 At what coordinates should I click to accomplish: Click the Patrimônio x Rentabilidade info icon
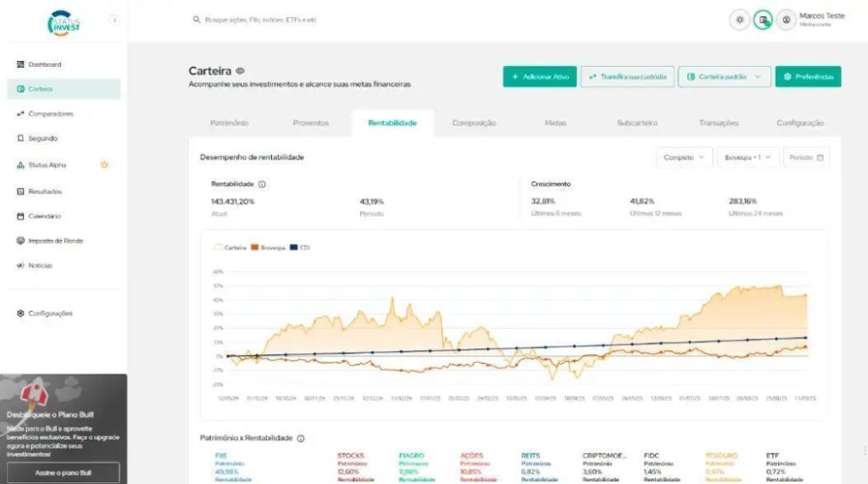301,438
